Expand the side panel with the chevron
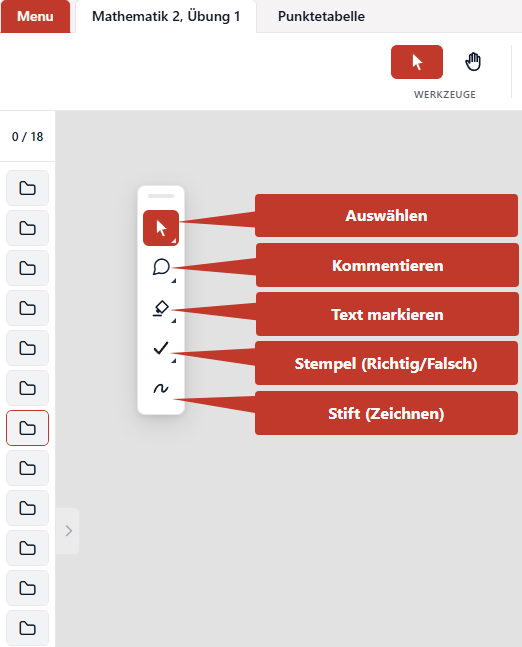This screenshot has height=647, width=522. pos(68,531)
